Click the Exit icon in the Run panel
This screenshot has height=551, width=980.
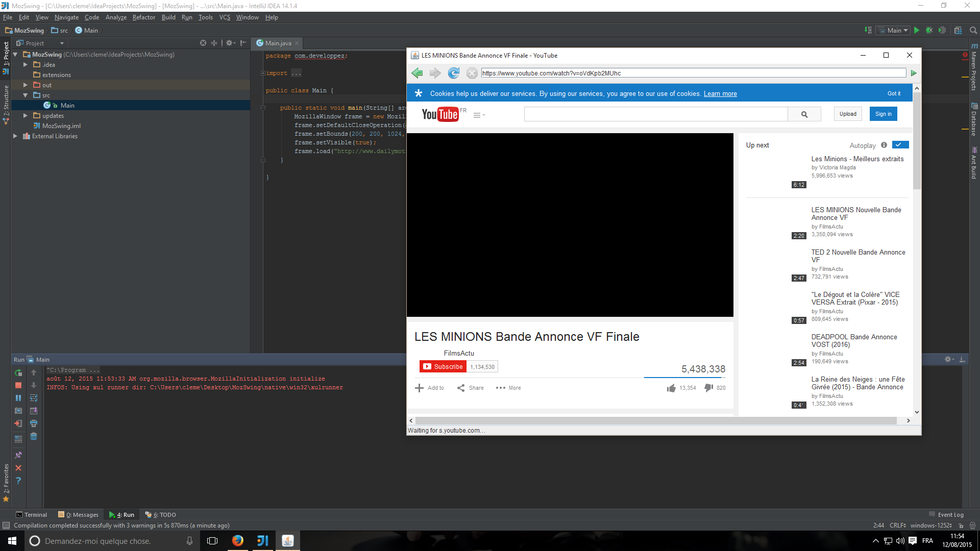[18, 423]
